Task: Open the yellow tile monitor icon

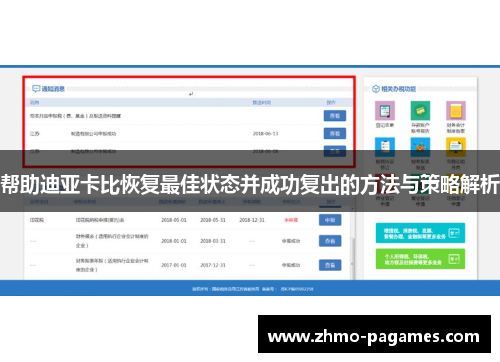Action: [x=456, y=147]
